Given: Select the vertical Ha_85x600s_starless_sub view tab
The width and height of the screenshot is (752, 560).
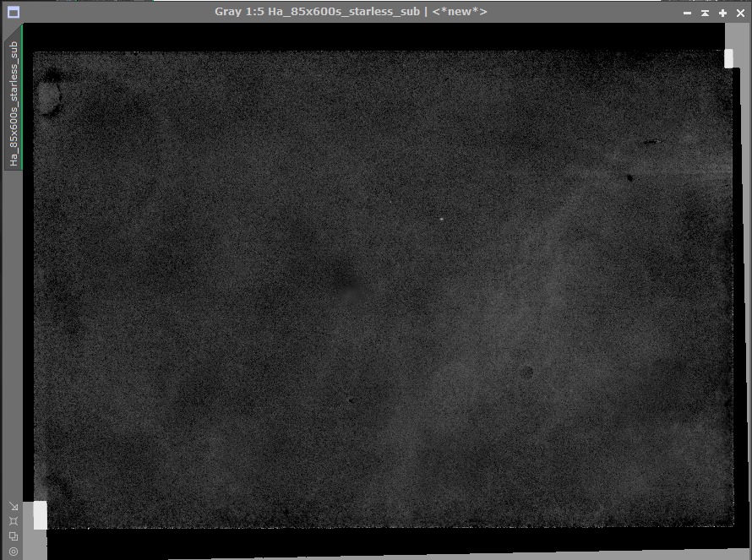Looking at the screenshot, I should pos(14,104).
